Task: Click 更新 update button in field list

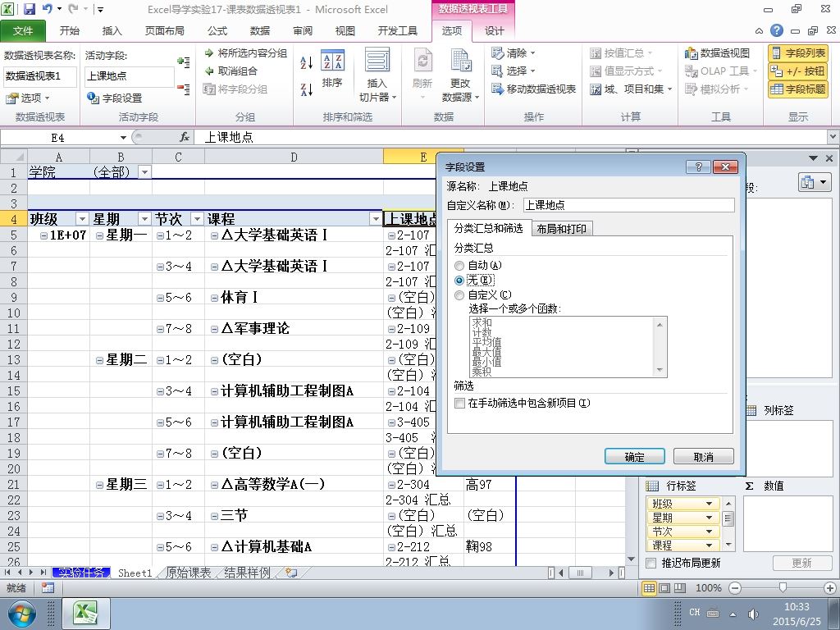Action: point(801,563)
